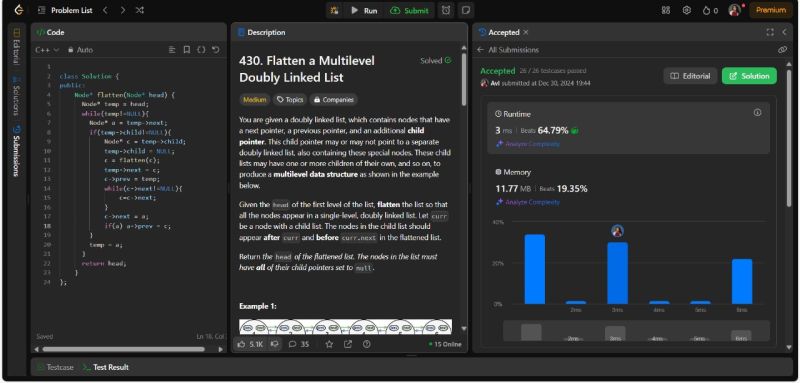Maximize the submission panel
The height and width of the screenshot is (383, 800).
click(x=770, y=32)
